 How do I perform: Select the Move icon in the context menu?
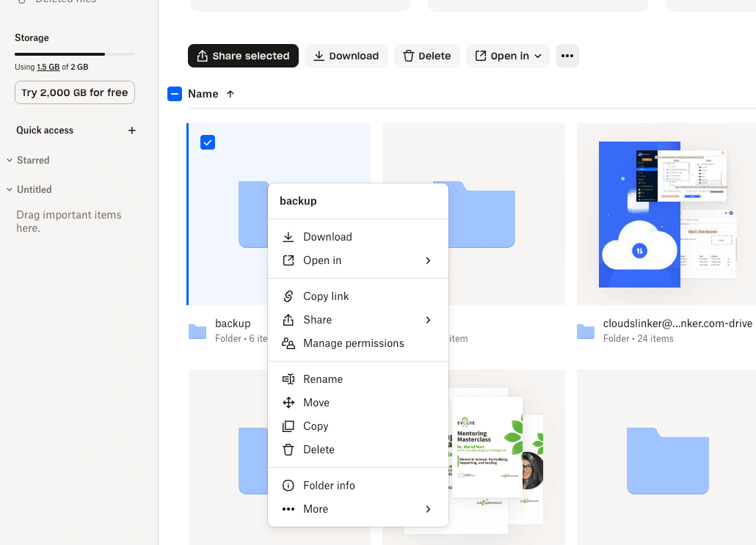pos(288,402)
